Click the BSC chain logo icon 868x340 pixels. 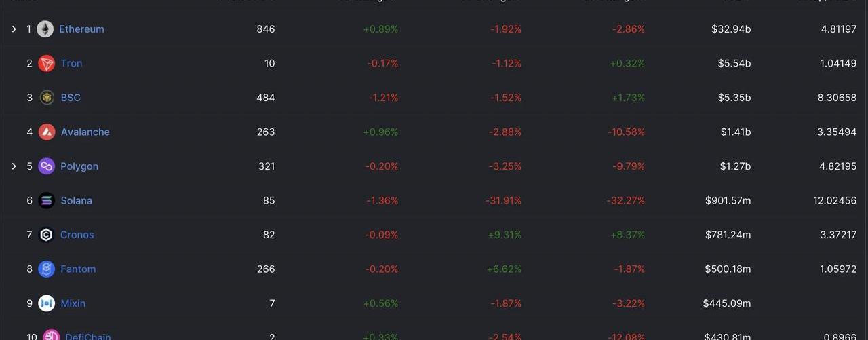coord(47,98)
